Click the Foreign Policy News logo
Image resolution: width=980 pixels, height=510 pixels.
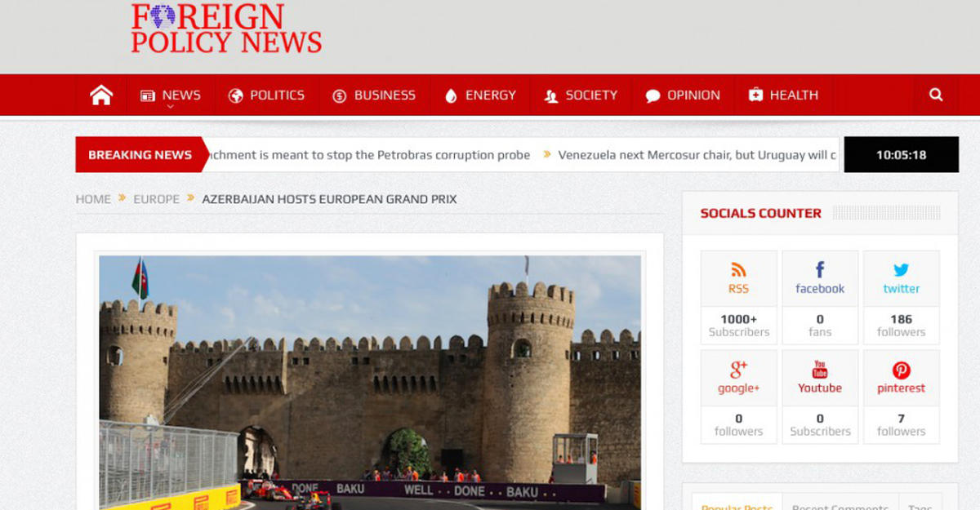click(226, 29)
